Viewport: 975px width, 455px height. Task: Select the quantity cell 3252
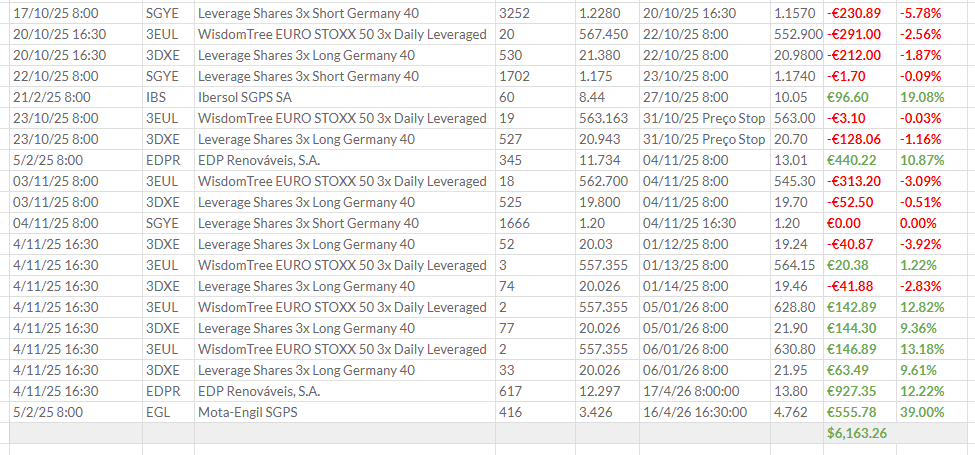(535, 14)
